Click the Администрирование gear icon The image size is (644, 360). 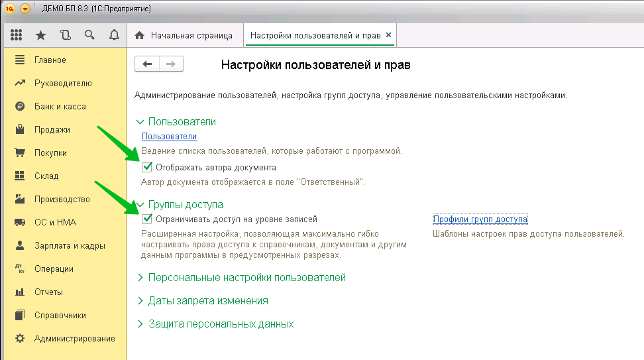(x=20, y=339)
